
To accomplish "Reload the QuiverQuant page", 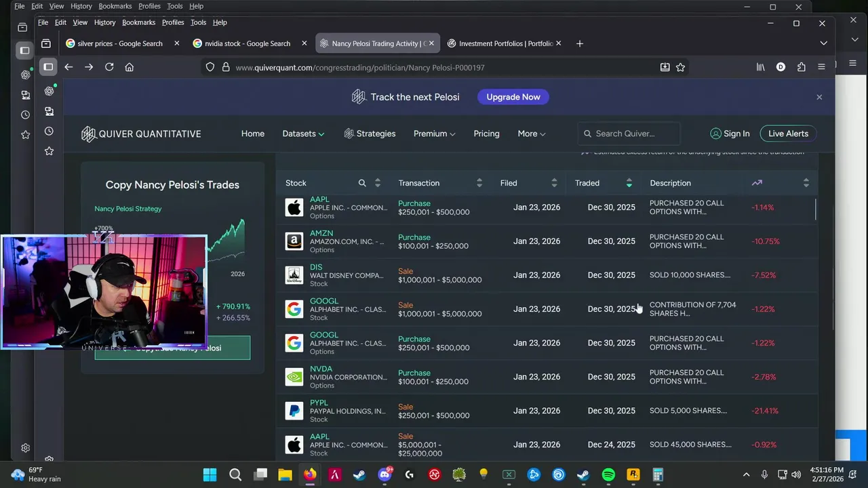I will coord(109,67).
